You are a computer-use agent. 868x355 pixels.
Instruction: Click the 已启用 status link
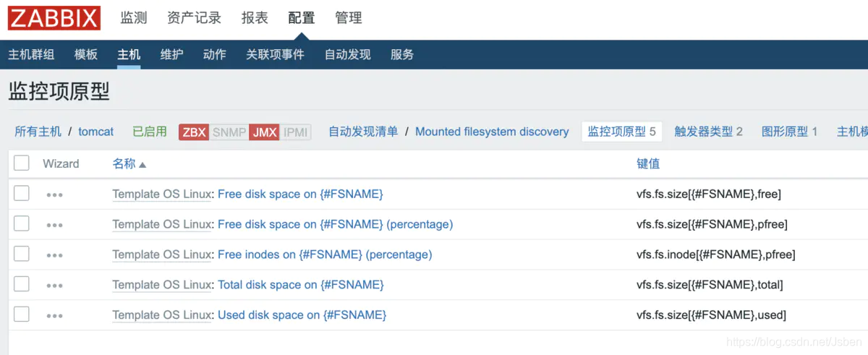pyautogui.click(x=150, y=132)
